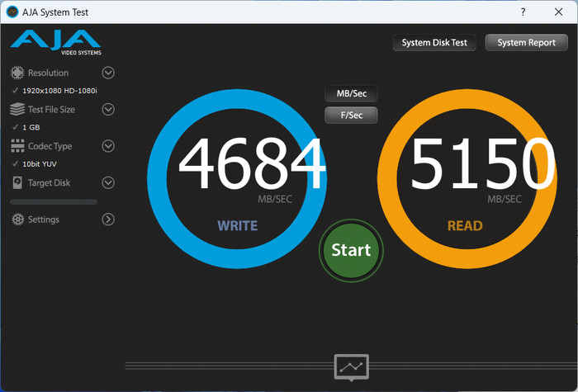Click the System Disk Test button

[x=434, y=43]
